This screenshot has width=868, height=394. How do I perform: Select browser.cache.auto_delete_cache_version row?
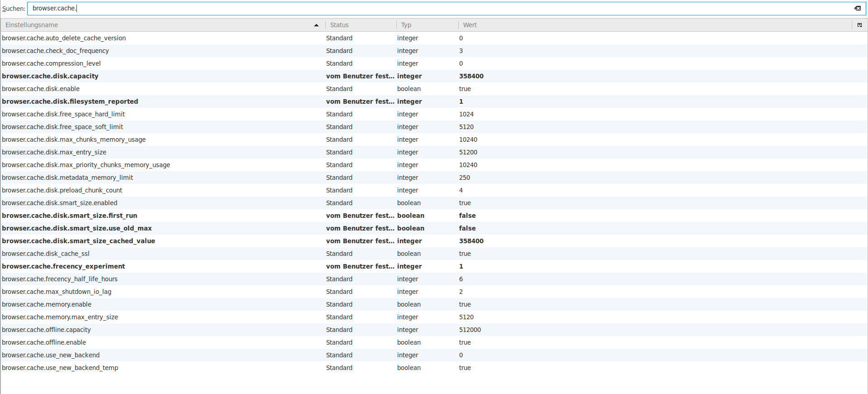coord(434,38)
